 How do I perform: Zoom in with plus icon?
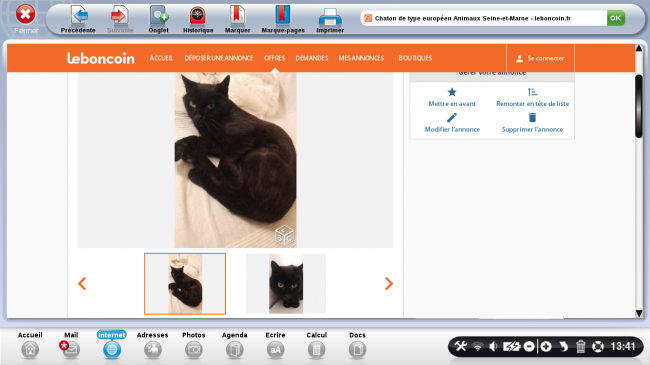tap(546, 346)
